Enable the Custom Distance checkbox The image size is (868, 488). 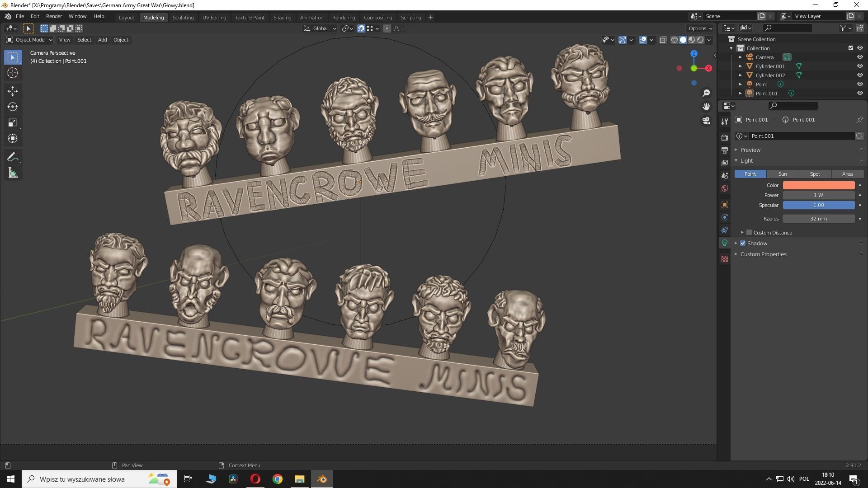coord(749,233)
